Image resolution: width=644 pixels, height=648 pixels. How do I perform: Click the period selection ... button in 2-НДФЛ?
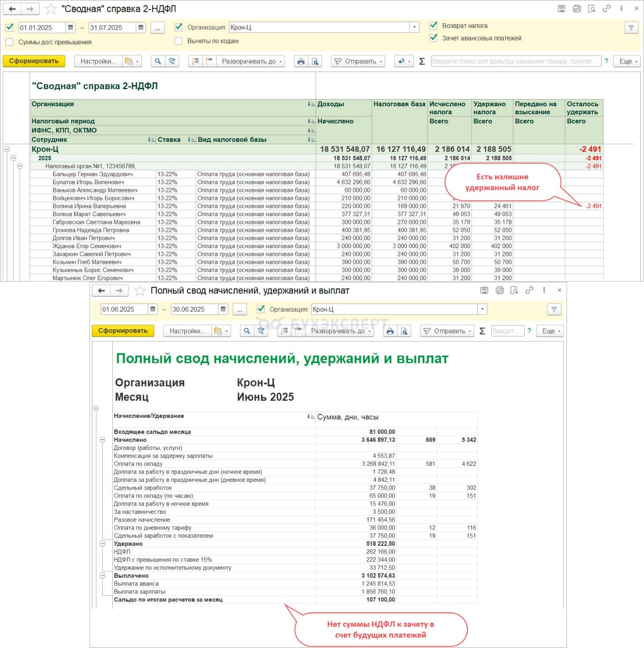click(157, 28)
